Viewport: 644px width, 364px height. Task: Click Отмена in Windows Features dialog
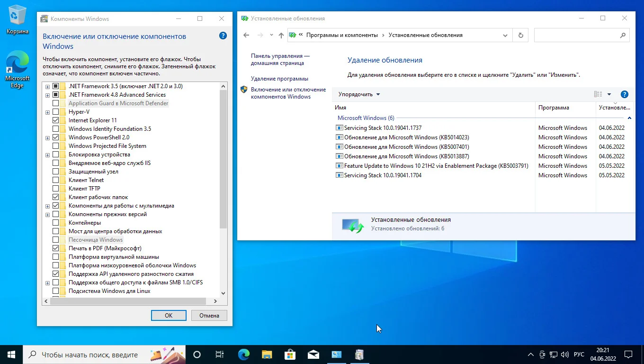click(209, 315)
